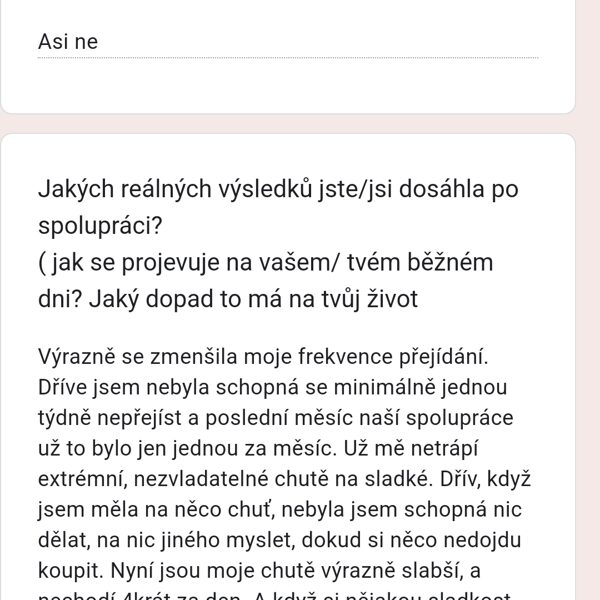600x600 pixels.
Task: Click the line "koupit. Nyní jsou moje chutě"
Action: pyautogui.click(x=259, y=571)
